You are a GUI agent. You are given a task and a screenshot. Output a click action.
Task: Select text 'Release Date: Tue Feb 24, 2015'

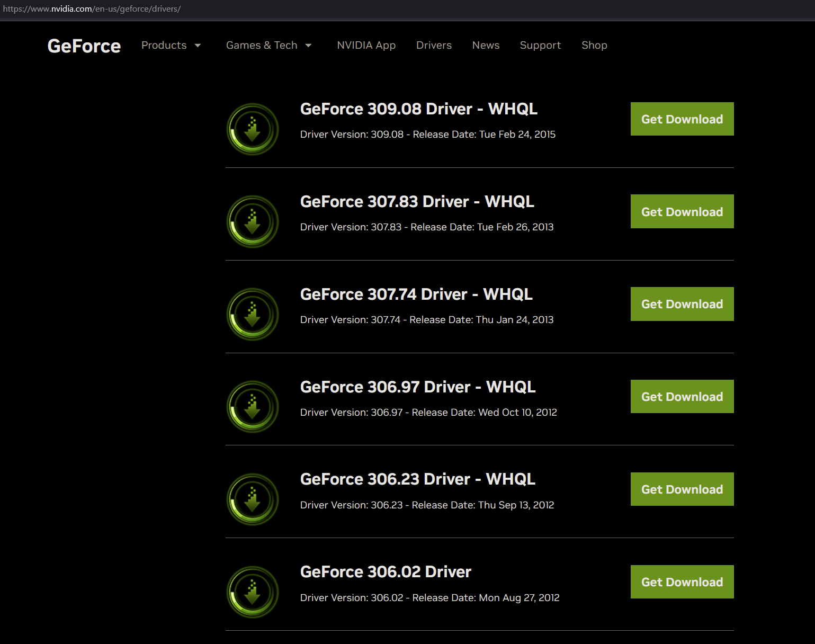[x=484, y=135]
